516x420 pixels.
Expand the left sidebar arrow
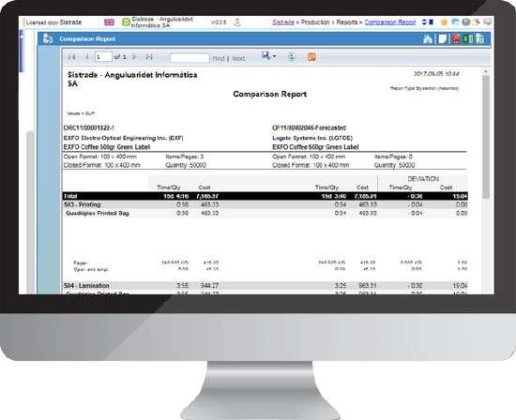point(22,36)
